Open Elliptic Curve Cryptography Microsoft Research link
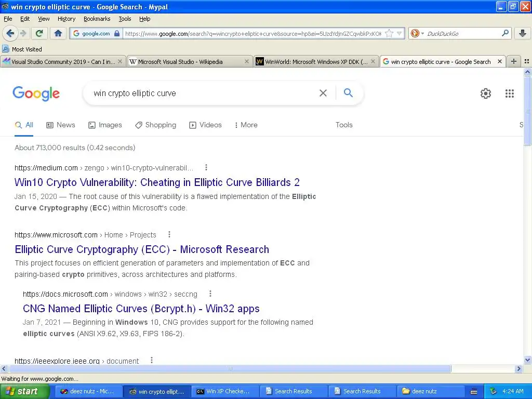 tap(142, 249)
